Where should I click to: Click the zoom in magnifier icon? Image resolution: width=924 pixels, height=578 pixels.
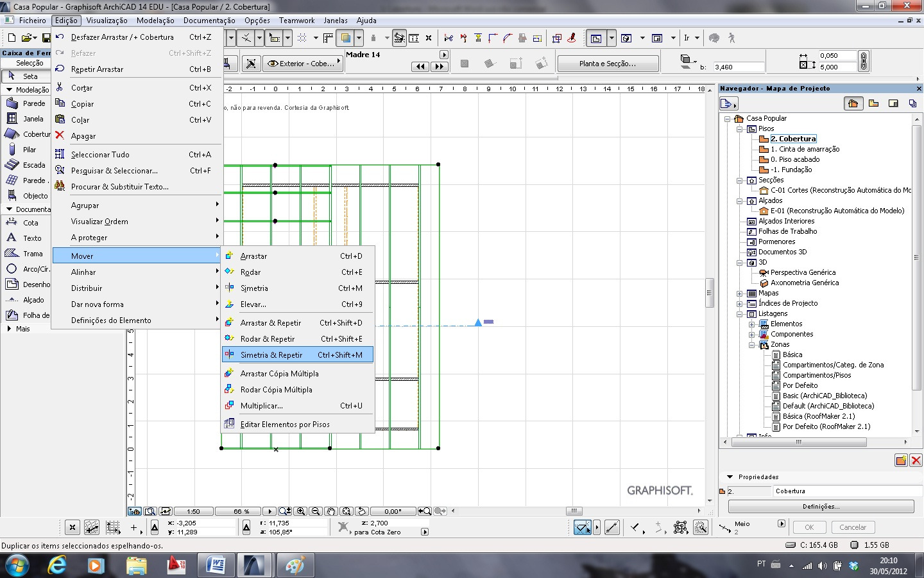pyautogui.click(x=301, y=511)
